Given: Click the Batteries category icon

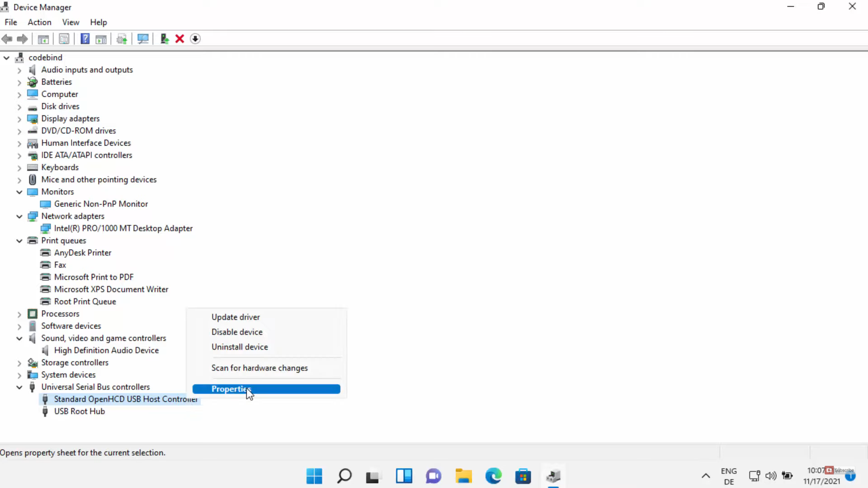Looking at the screenshot, I should pos(32,82).
